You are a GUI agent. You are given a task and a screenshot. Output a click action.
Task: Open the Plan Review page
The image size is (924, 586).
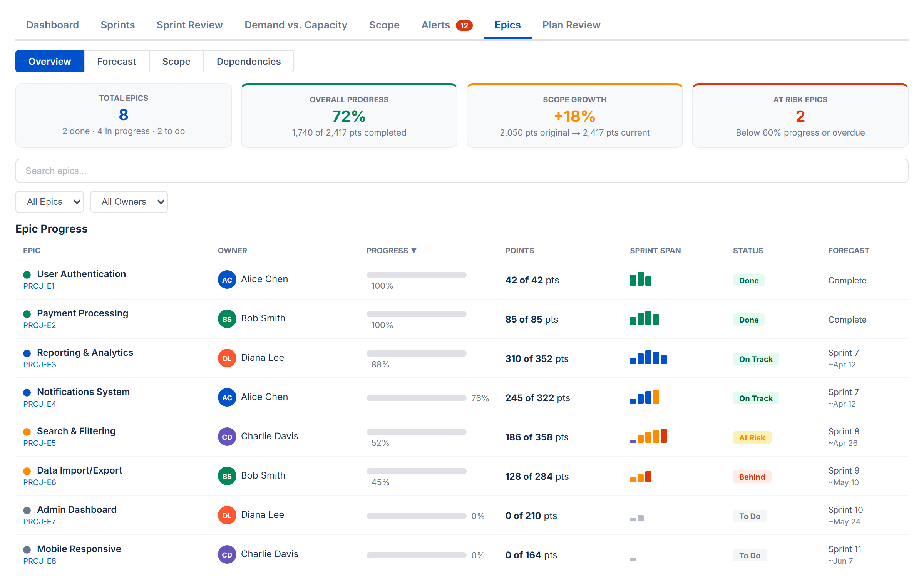click(x=571, y=25)
